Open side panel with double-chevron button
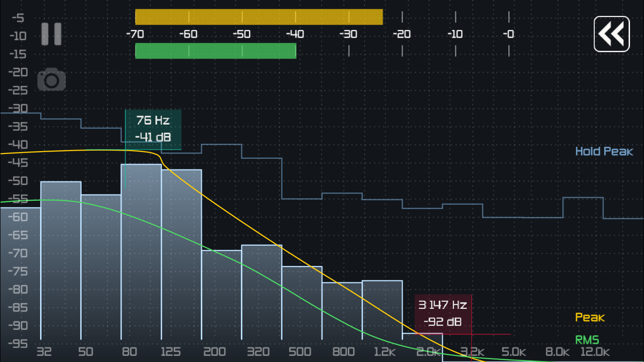644x362 pixels. pos(612,34)
